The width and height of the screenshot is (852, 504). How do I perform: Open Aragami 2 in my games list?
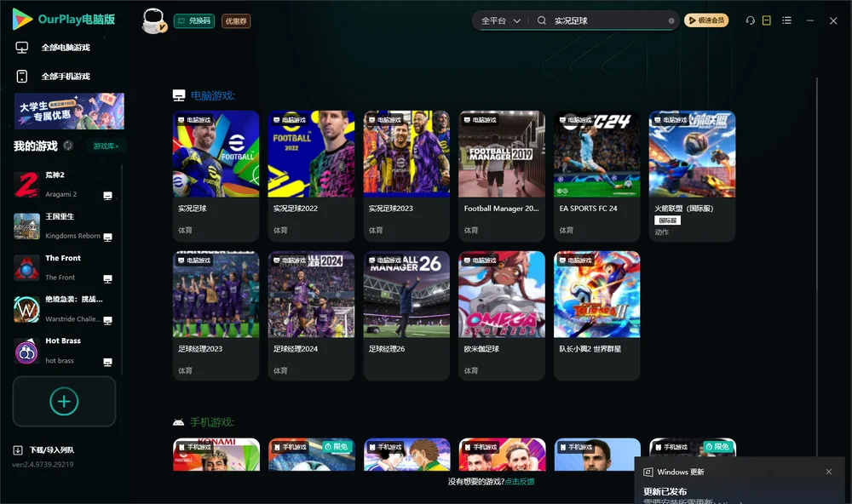pos(64,185)
